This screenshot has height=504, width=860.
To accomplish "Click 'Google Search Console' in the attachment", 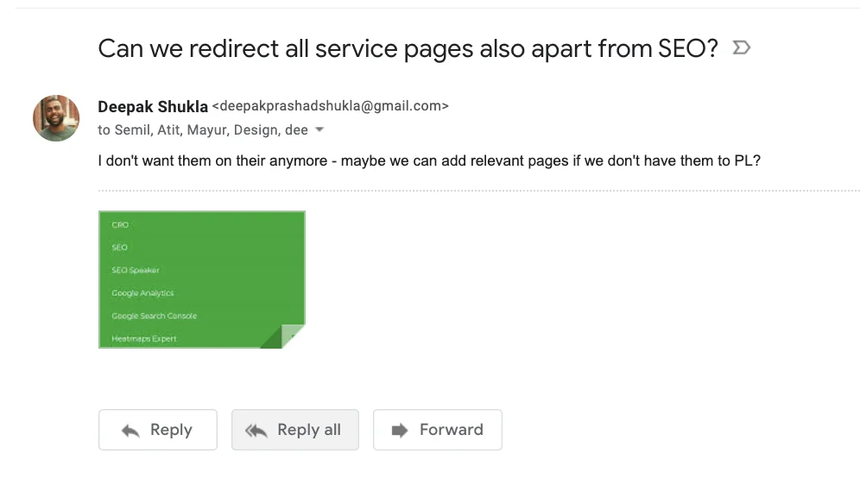I will pyautogui.click(x=154, y=316).
